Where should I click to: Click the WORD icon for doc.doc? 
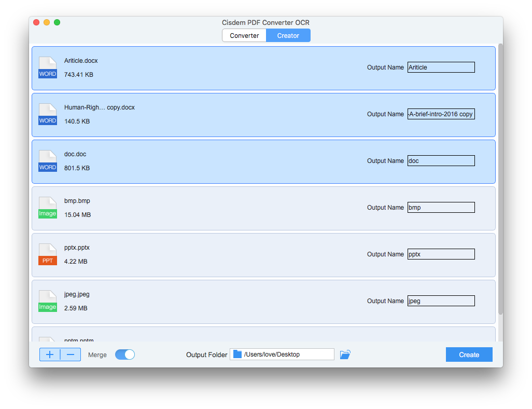coord(48,161)
